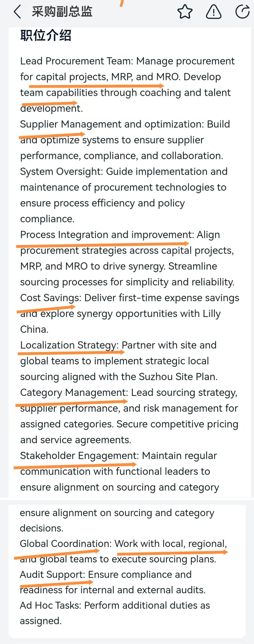This screenshot has width=254, height=644.
Task: Select the 'System Oversight' text
Action: 61,171
